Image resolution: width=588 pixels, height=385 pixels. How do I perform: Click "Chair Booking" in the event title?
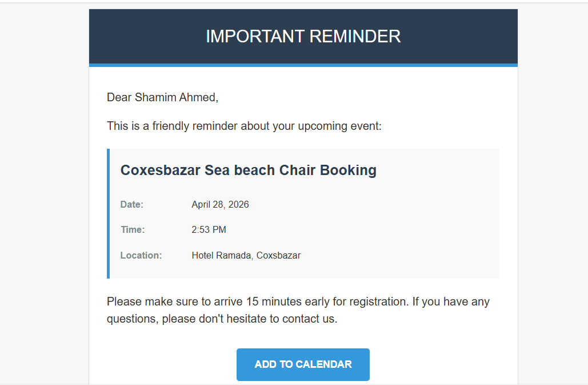[x=327, y=170]
